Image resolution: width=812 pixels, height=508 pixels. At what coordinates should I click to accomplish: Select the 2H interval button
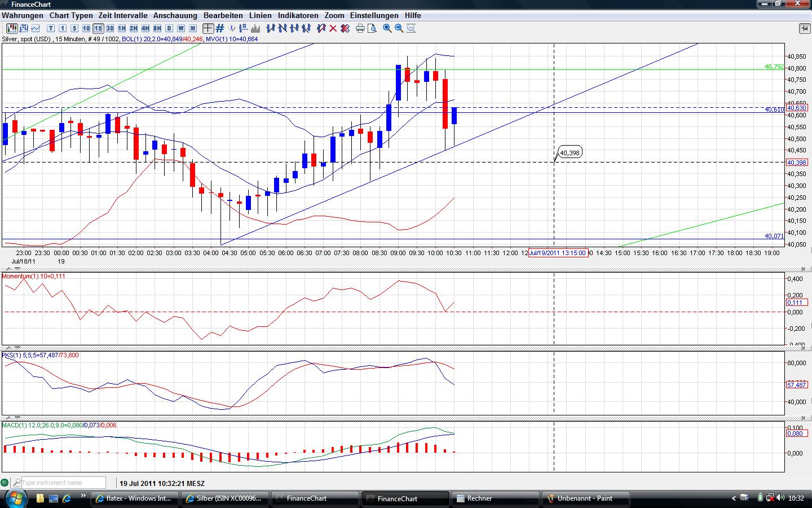click(x=134, y=28)
